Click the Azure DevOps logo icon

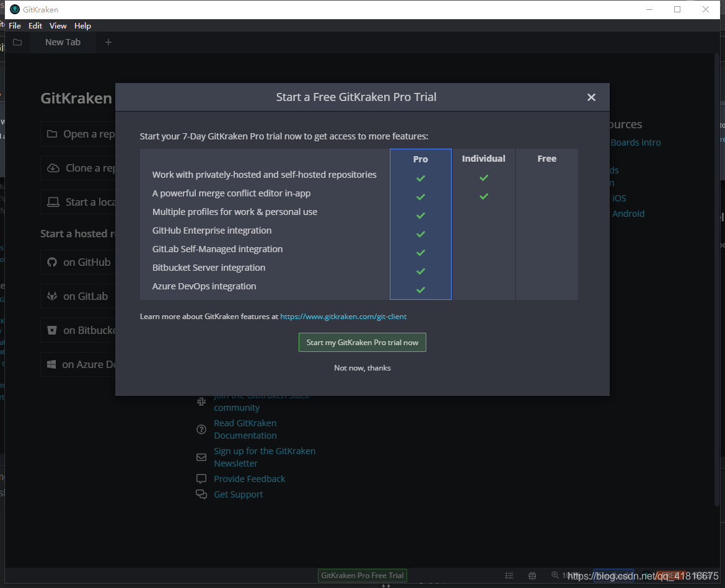(52, 365)
